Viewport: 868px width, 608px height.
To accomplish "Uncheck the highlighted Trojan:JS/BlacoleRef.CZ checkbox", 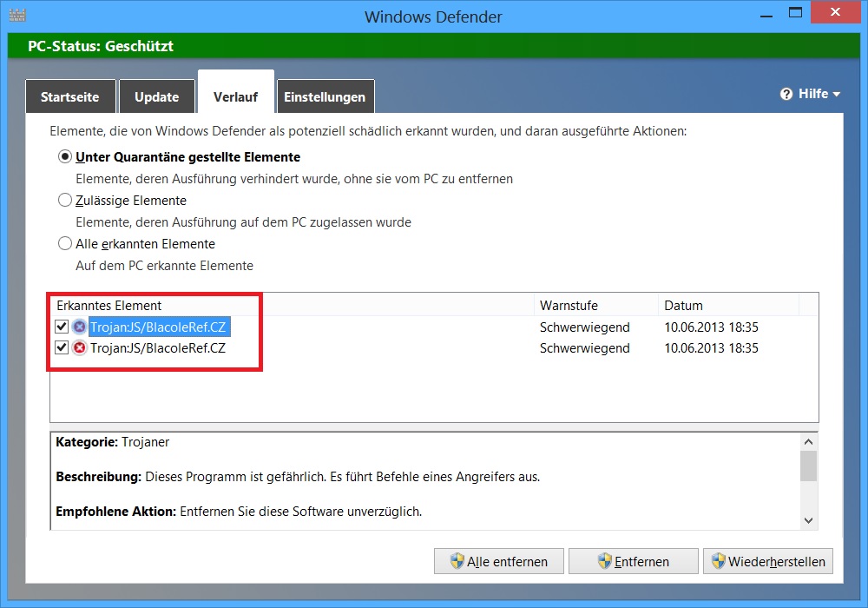I will click(62, 327).
